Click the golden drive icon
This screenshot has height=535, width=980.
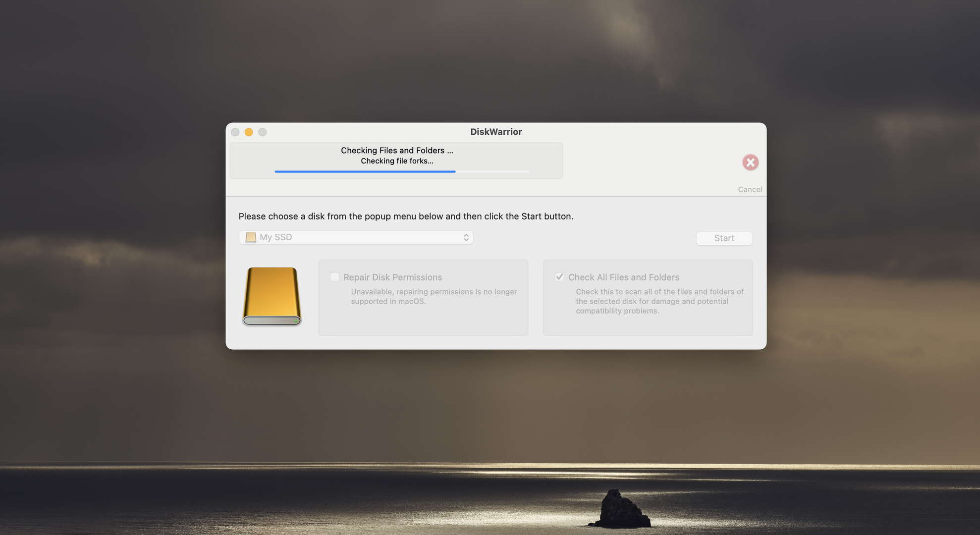[x=272, y=296]
